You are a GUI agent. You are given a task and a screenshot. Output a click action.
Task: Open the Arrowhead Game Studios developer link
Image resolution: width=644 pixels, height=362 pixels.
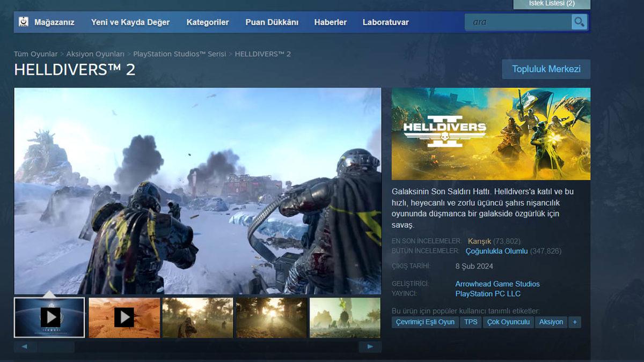click(x=499, y=284)
